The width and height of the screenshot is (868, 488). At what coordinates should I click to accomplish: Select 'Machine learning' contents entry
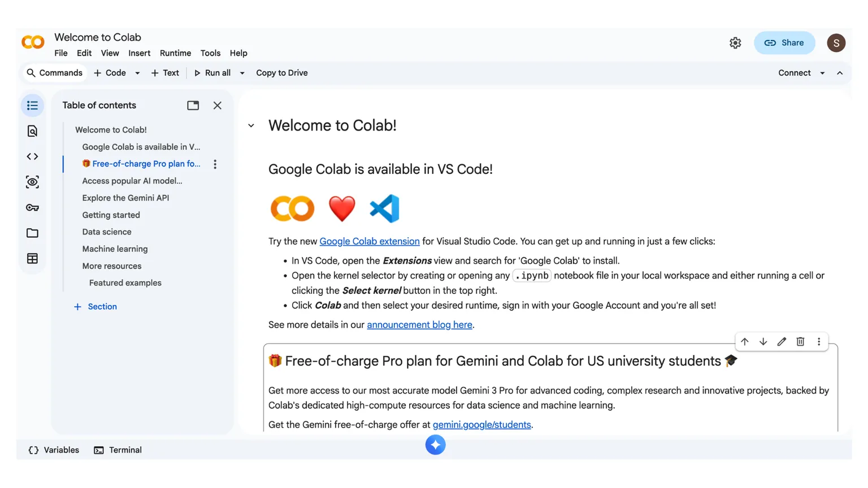[115, 249]
